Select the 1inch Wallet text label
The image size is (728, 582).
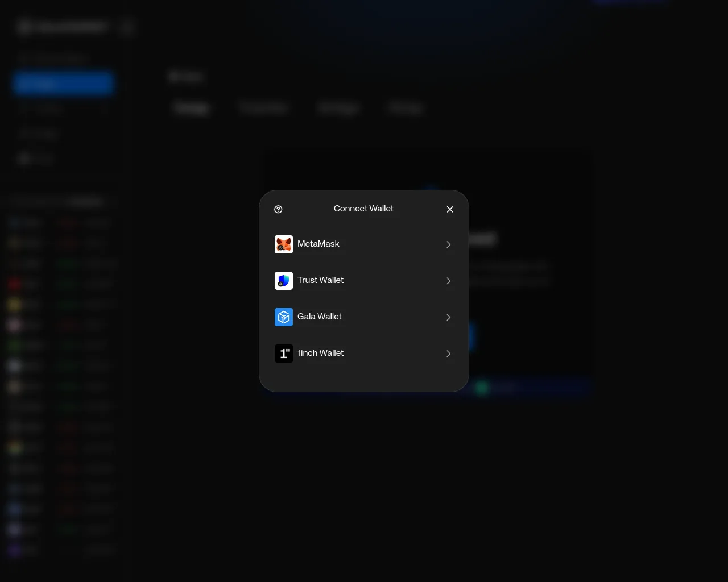(x=320, y=353)
